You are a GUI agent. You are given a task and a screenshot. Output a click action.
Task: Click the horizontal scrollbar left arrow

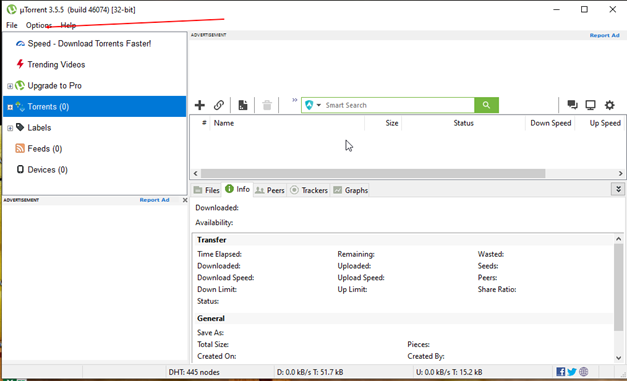coord(195,174)
